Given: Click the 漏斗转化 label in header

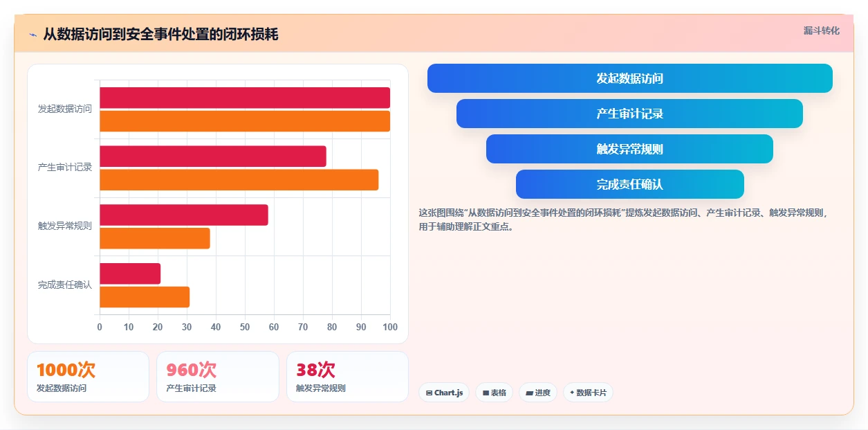Looking at the screenshot, I should point(822,30).
